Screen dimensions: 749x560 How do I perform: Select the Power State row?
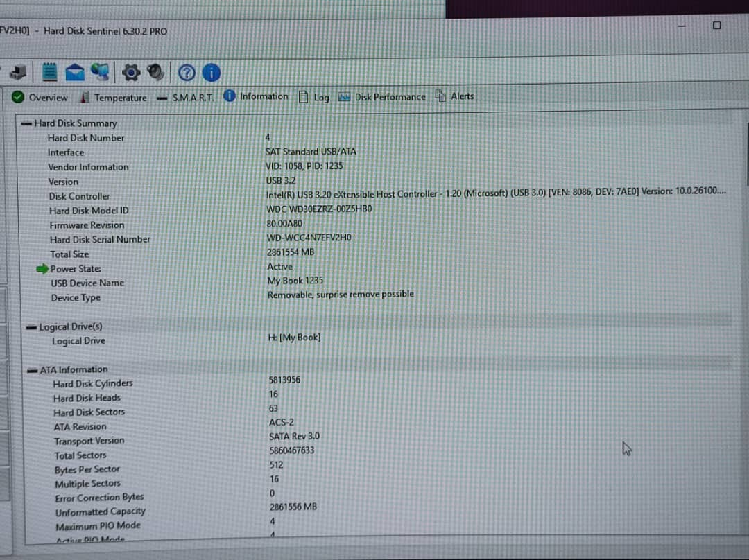pos(76,268)
